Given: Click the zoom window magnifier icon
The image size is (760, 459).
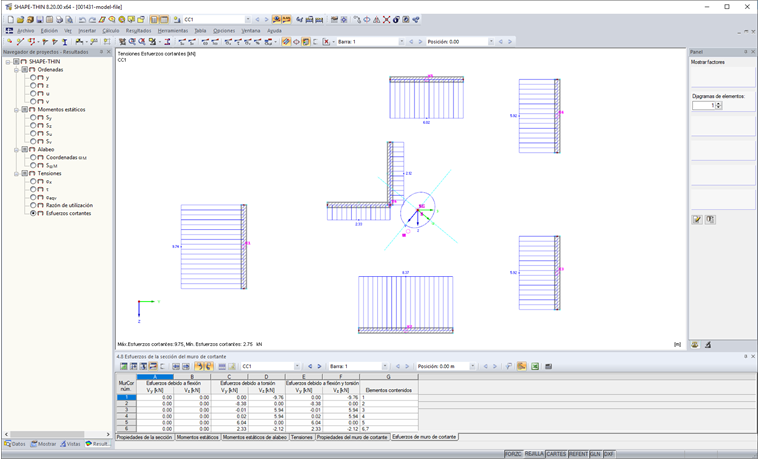Looking at the screenshot, I should tap(132, 42).
